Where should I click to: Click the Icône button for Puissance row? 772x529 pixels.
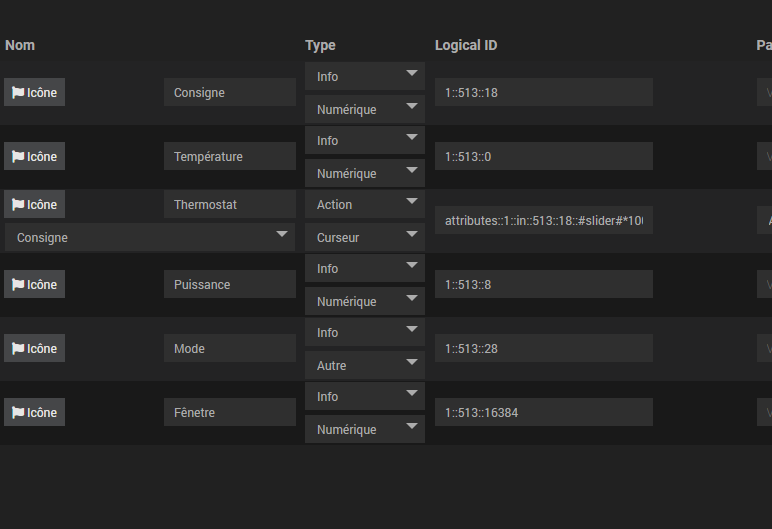(x=34, y=285)
